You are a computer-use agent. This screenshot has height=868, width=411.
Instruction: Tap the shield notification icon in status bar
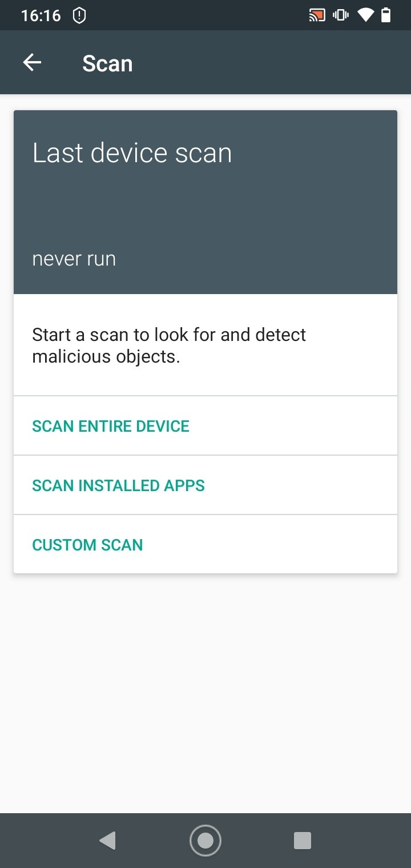(79, 15)
